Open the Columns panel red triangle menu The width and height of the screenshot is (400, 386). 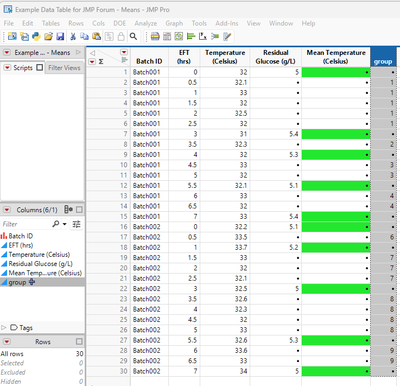point(7,210)
